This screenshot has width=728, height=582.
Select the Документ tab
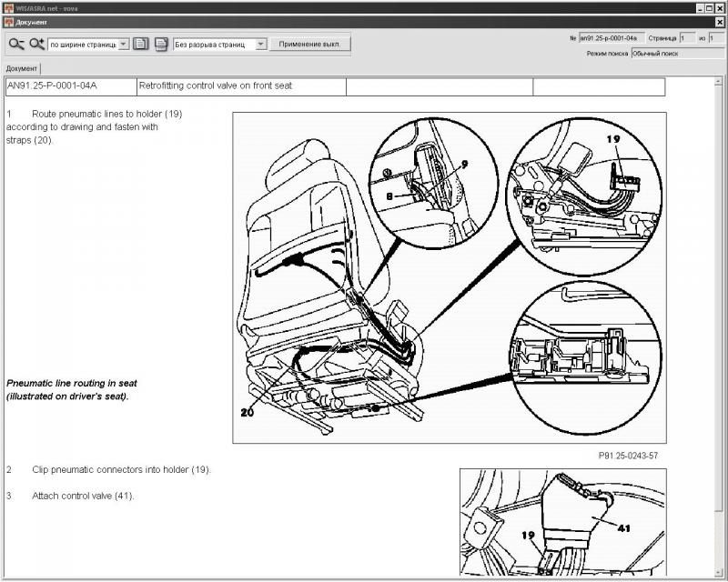21,68
